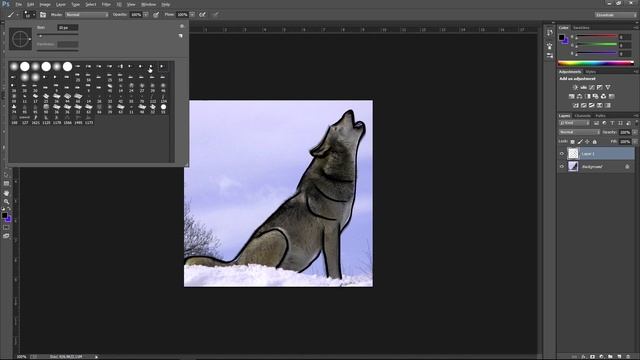640x360 pixels.
Task: Open the Window menu
Action: pyautogui.click(x=148, y=4)
